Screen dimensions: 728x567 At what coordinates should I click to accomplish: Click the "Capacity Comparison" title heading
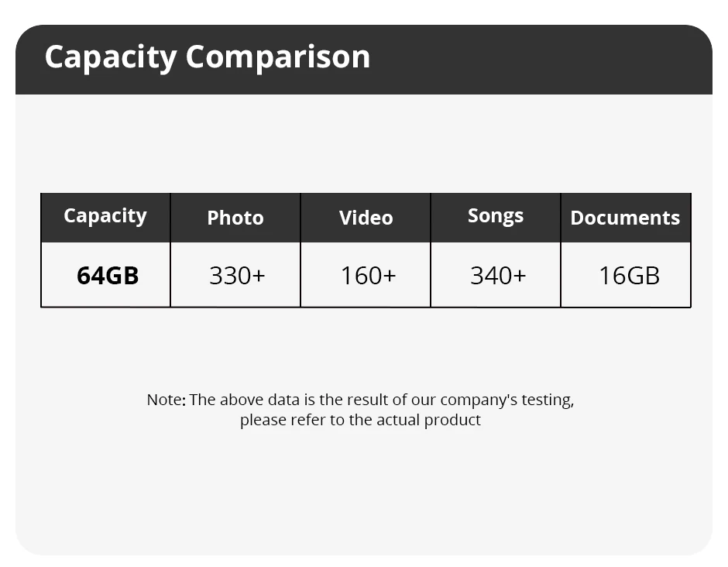coord(207,57)
